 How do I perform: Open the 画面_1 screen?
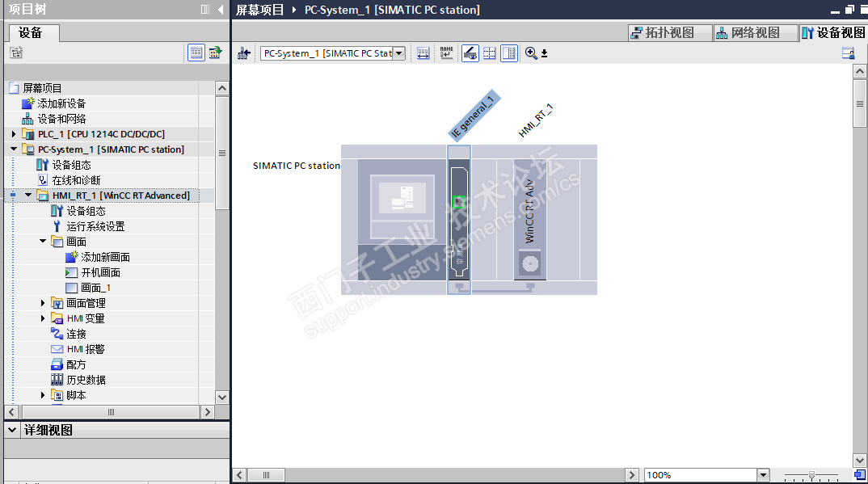(95, 288)
